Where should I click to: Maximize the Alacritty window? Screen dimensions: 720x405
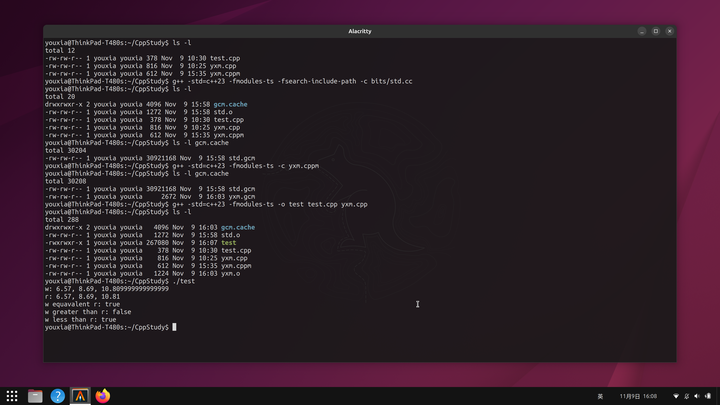pyautogui.click(x=656, y=31)
